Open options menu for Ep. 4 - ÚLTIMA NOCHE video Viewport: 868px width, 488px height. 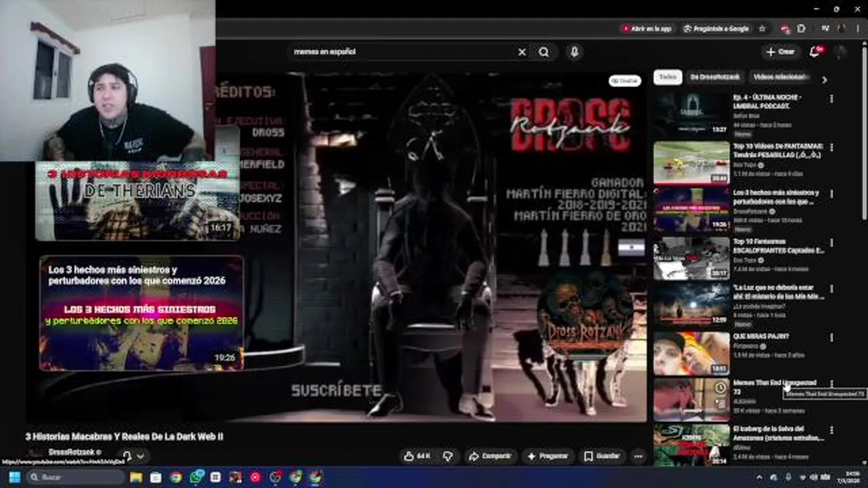click(831, 99)
